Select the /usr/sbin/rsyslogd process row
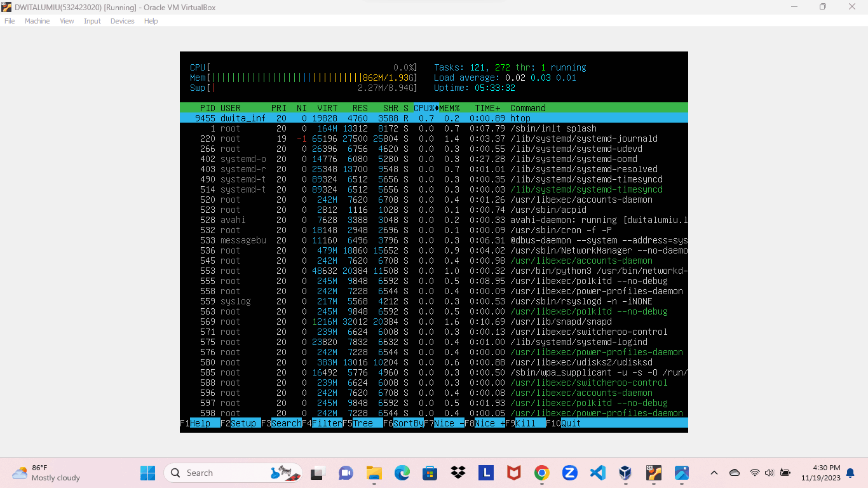 pos(434,301)
